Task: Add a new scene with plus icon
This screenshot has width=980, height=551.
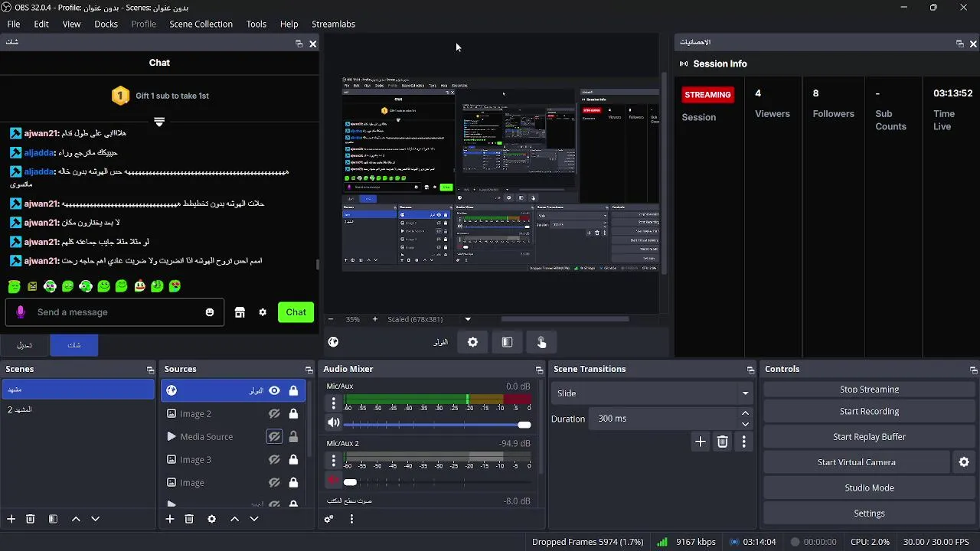Action: click(11, 519)
